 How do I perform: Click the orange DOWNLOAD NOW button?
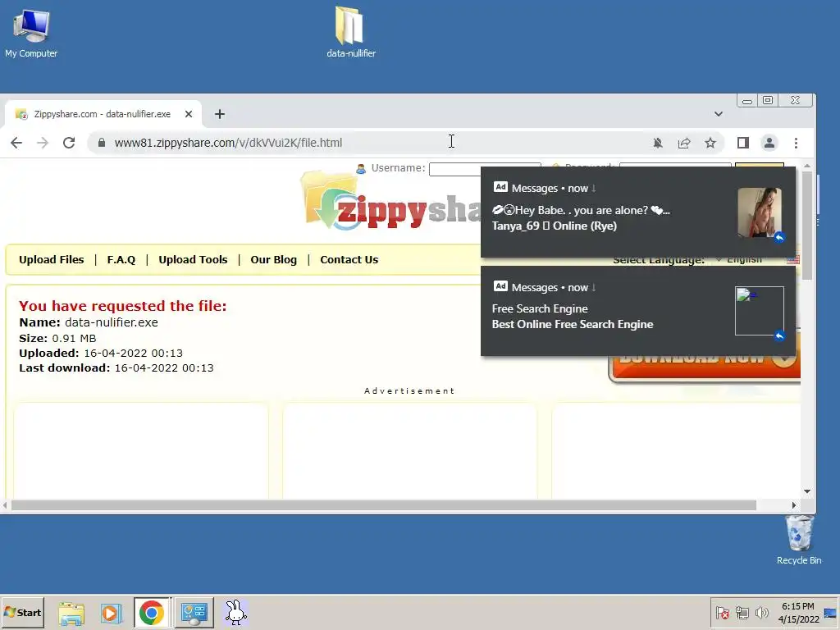pyautogui.click(x=705, y=368)
